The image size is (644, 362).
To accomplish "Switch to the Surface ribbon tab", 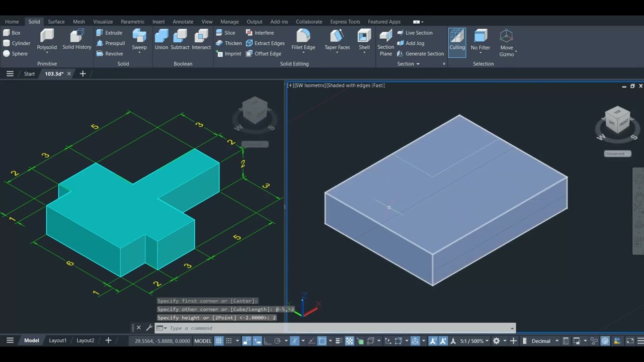I will pos(56,22).
